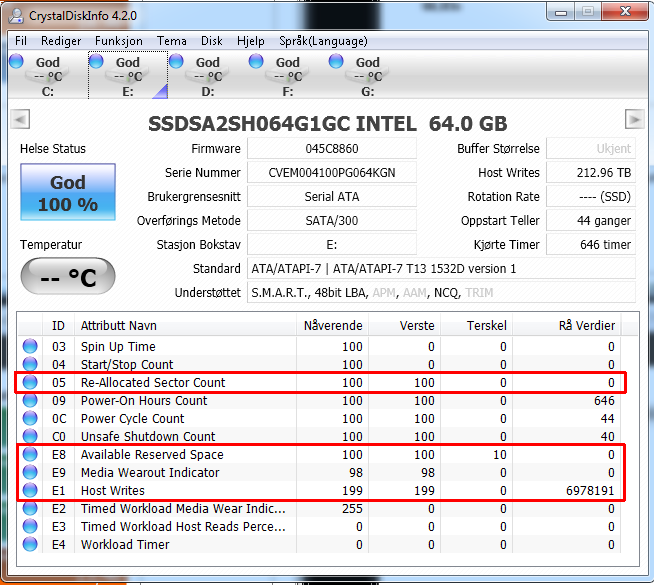Image resolution: width=654 pixels, height=585 pixels.
Task: Open the Rediger menu
Action: [61, 41]
